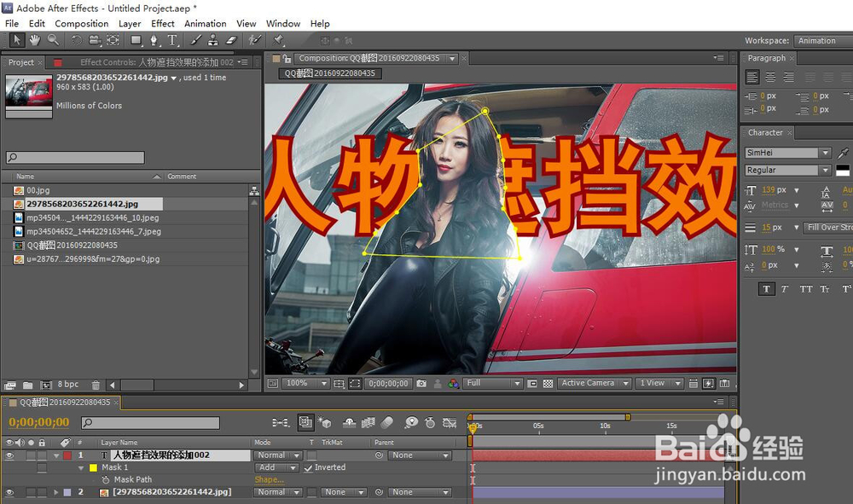Click the trash delete icon in Project panel
853x504 pixels.
pyautogui.click(x=96, y=385)
